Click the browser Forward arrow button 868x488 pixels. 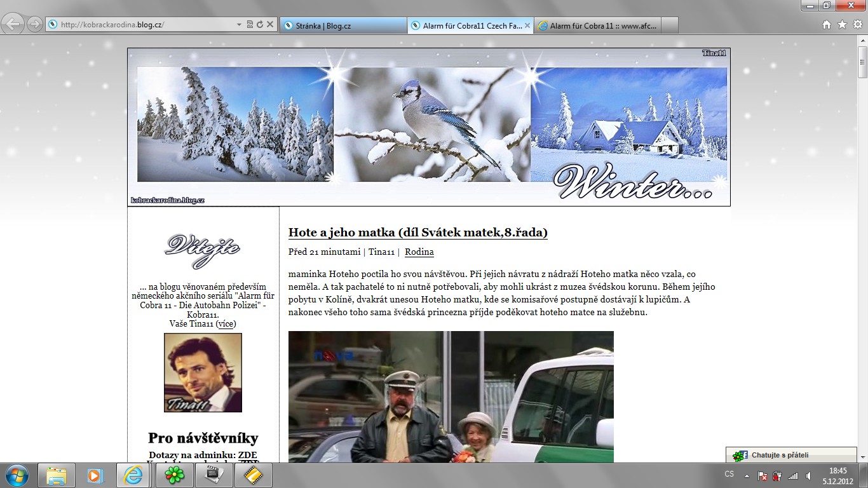(34, 24)
